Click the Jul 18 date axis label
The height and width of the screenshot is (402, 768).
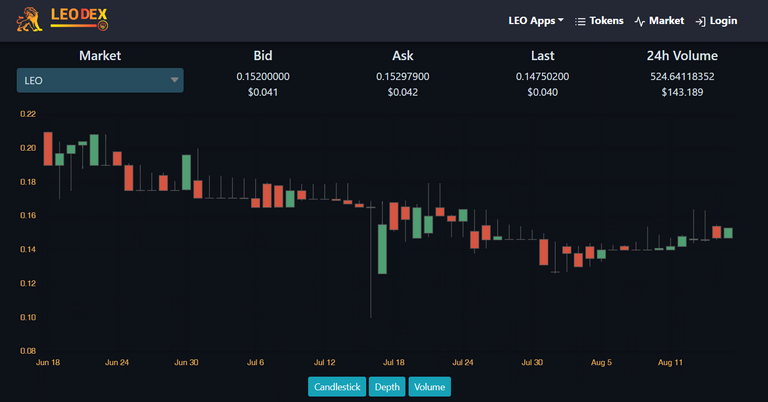tap(394, 362)
